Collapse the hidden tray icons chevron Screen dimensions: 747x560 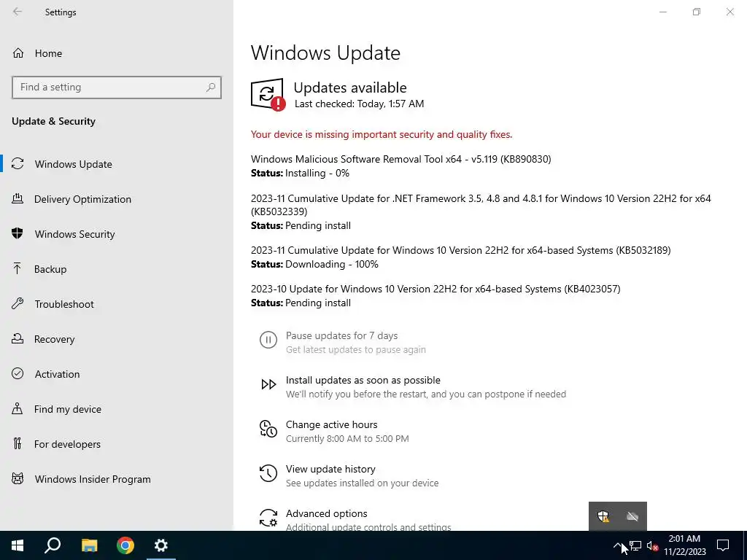pos(617,545)
